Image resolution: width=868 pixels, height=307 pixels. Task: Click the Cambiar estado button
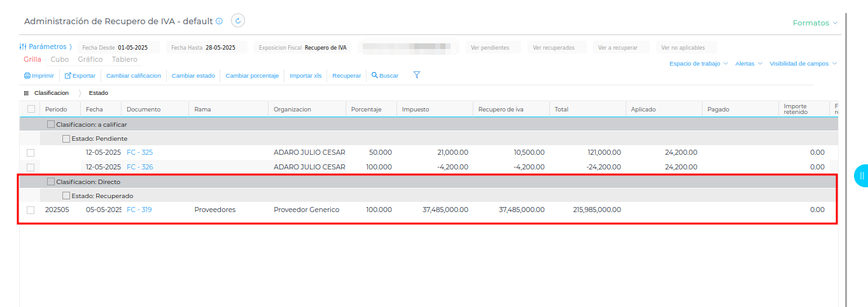point(193,76)
